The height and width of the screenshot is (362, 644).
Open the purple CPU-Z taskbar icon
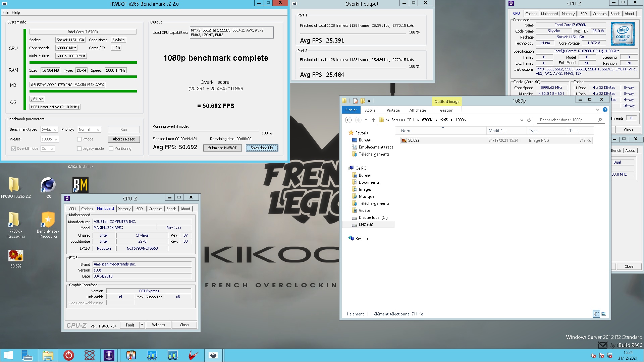pyautogui.click(x=109, y=355)
